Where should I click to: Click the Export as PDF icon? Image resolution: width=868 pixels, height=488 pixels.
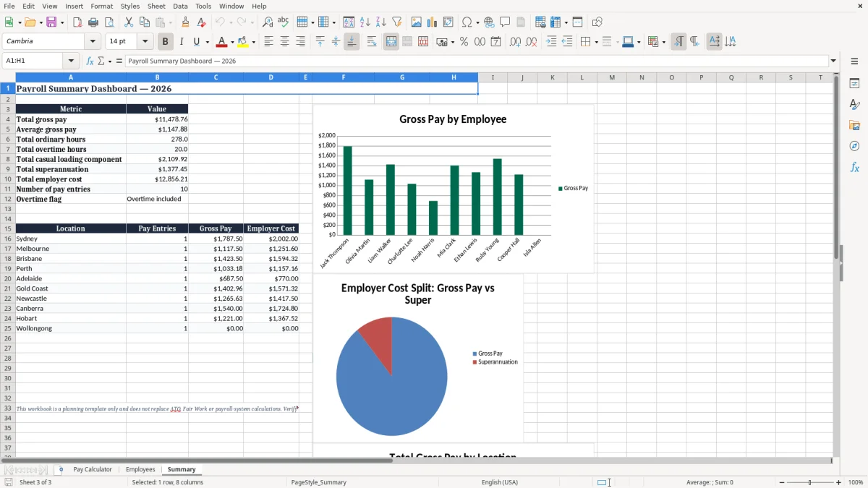77,22
